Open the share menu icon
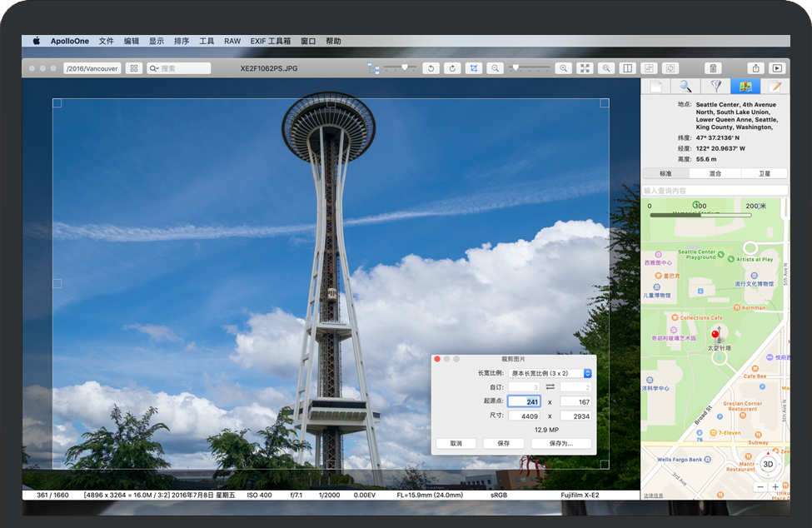Viewport: 812px width, 528px height. [x=755, y=68]
